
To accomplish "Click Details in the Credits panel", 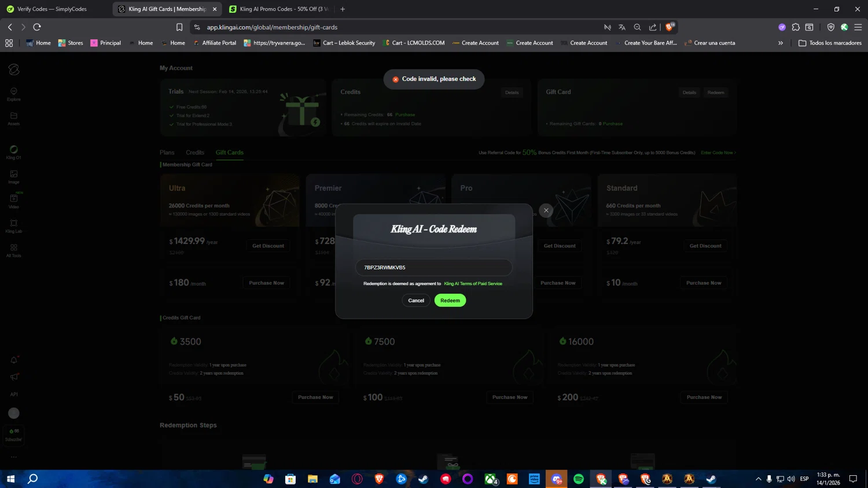I will [512, 93].
